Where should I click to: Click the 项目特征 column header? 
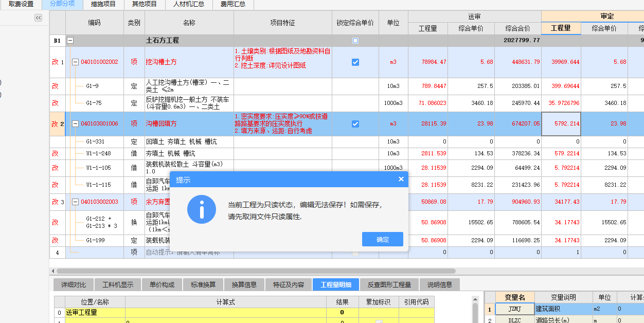282,23
